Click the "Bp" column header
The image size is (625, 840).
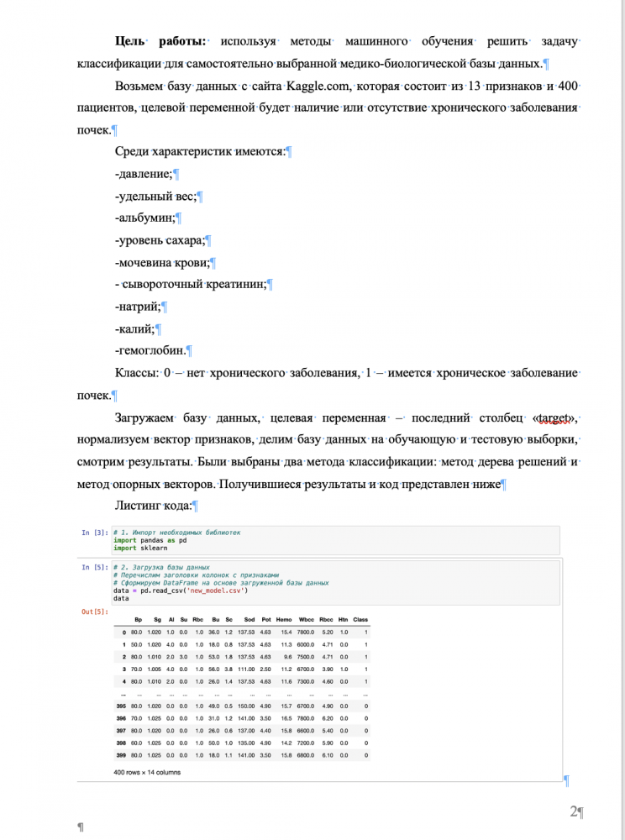pyautogui.click(x=138, y=619)
